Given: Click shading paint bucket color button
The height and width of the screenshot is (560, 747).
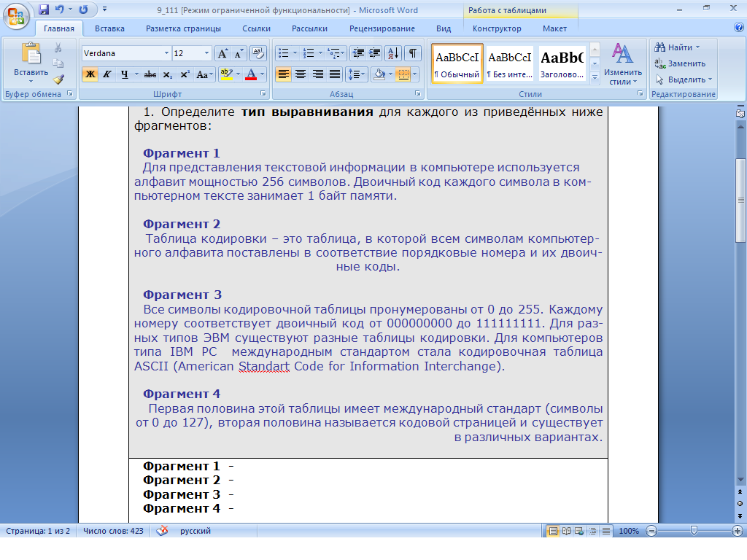Looking at the screenshot, I should coord(379,74).
